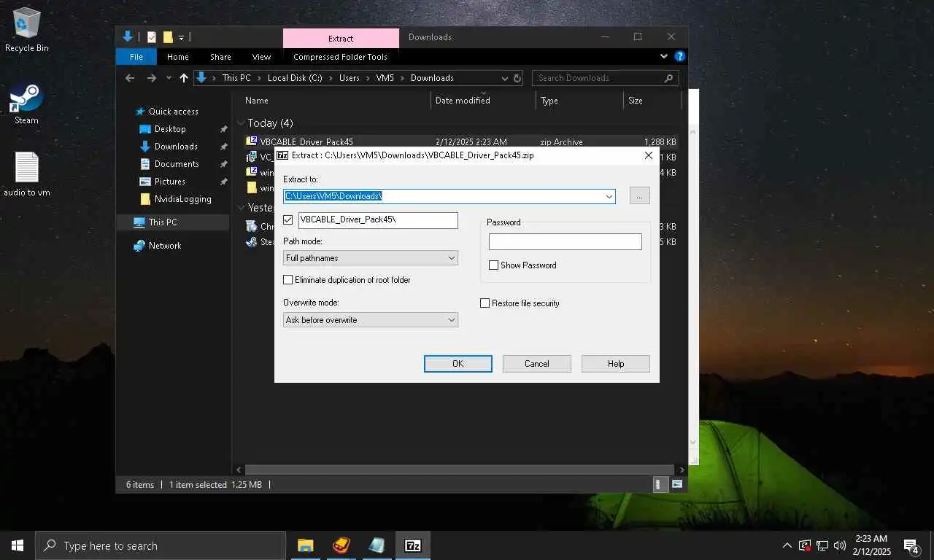
Task: Open NvidiaLogging folder in navigation pane
Action: click(183, 199)
